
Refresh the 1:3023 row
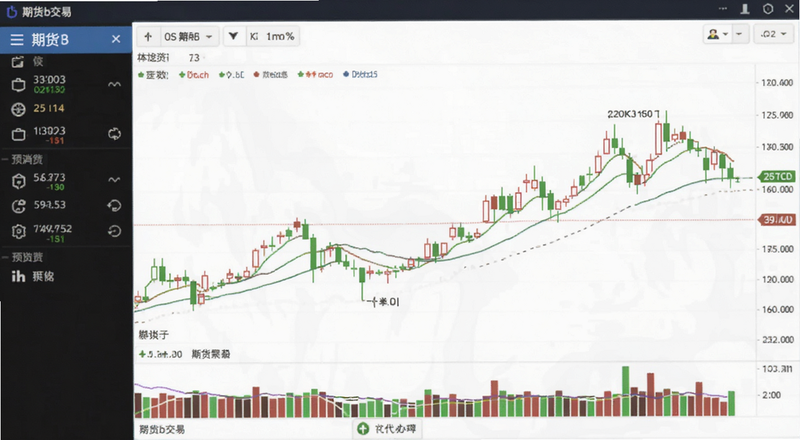click(114, 134)
